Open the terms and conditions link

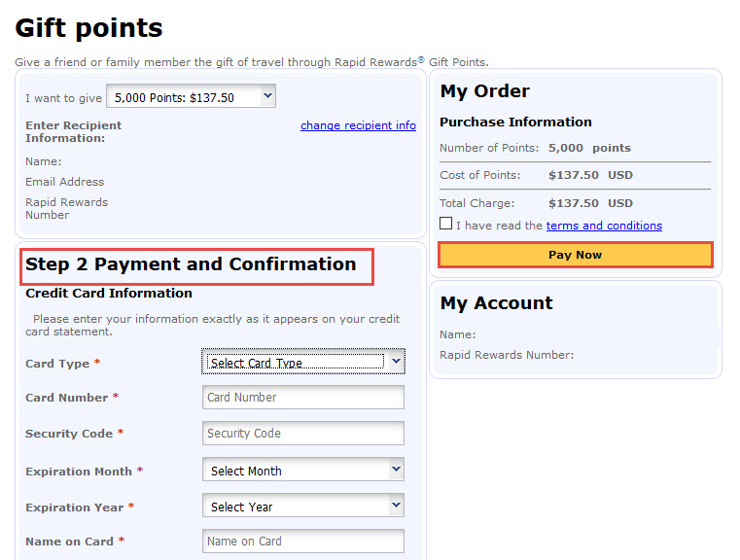click(604, 226)
